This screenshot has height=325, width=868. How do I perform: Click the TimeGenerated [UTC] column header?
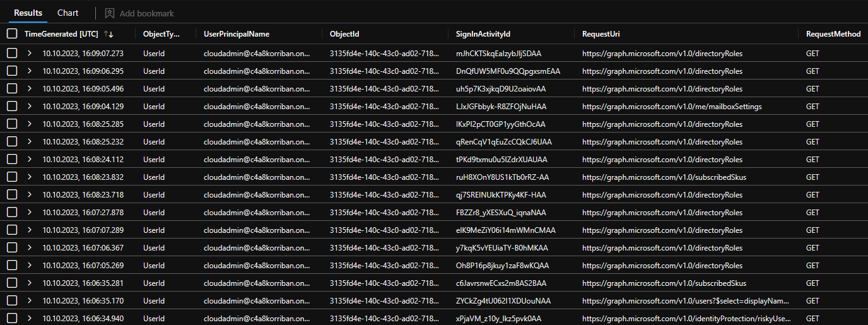[x=61, y=34]
